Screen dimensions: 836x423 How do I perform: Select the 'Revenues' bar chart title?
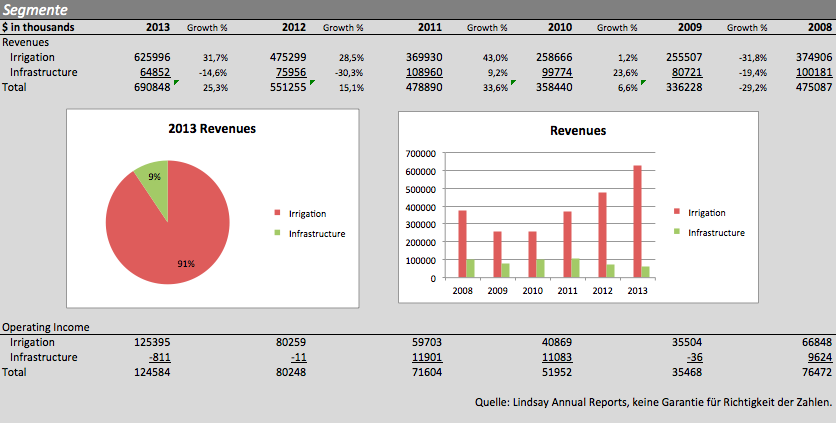pos(577,130)
